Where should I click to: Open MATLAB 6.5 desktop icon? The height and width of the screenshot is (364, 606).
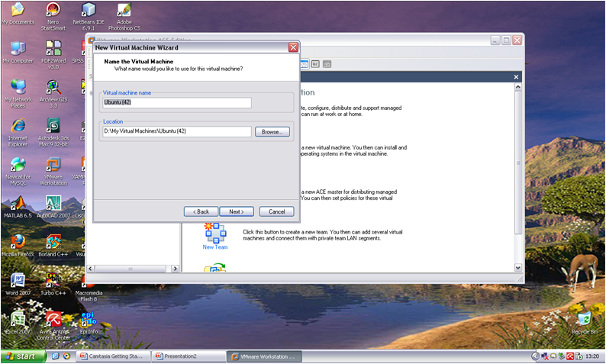tap(18, 207)
